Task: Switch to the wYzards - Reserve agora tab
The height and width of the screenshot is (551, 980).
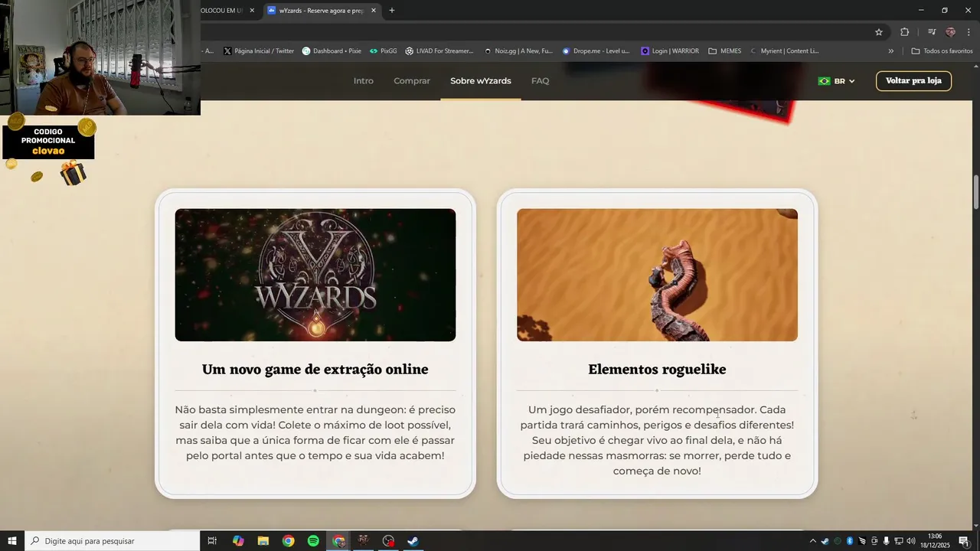Action: pos(322,10)
